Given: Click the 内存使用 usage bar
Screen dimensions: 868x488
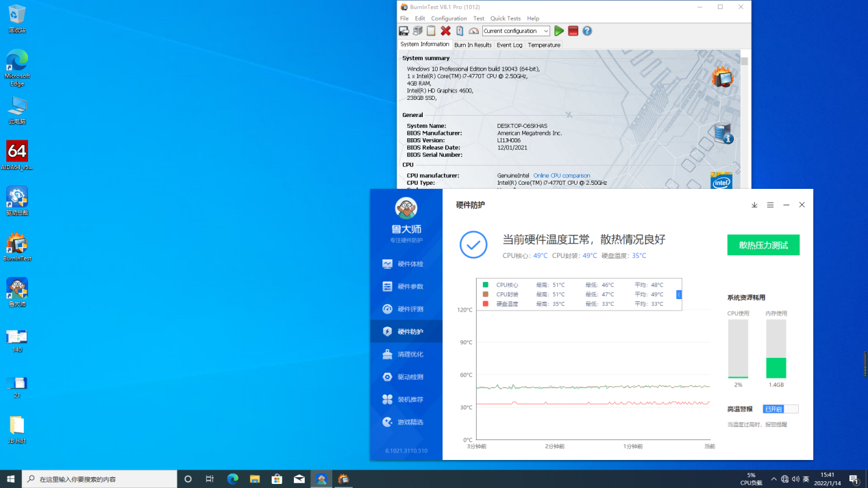Looking at the screenshot, I should point(775,349).
